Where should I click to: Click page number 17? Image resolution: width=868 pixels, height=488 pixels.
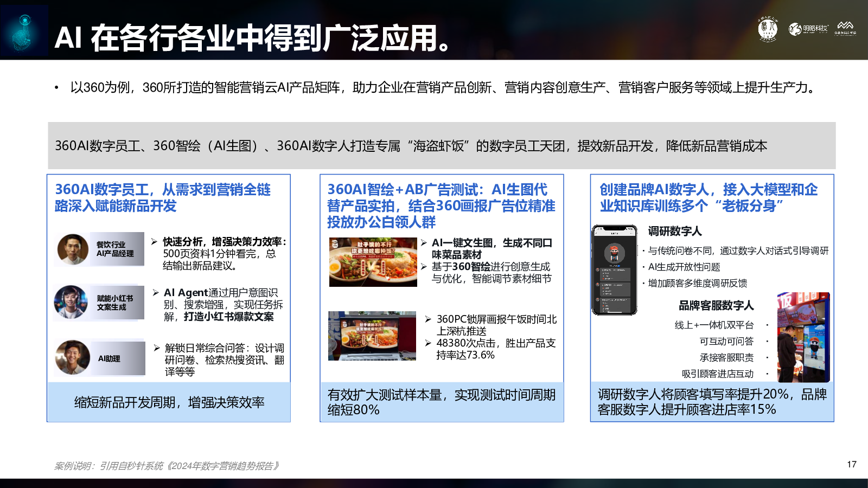pos(852,464)
